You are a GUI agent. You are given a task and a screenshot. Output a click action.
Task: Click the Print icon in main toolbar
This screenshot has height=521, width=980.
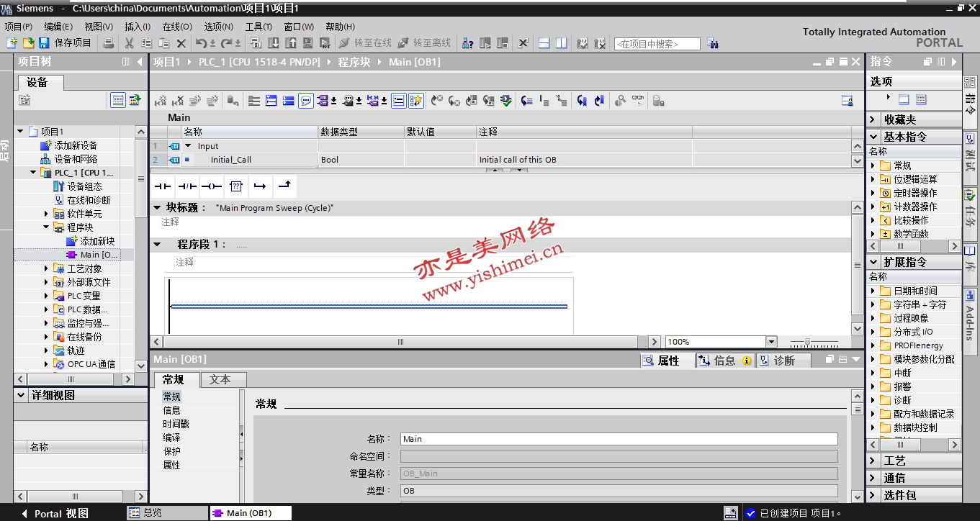pyautogui.click(x=109, y=43)
